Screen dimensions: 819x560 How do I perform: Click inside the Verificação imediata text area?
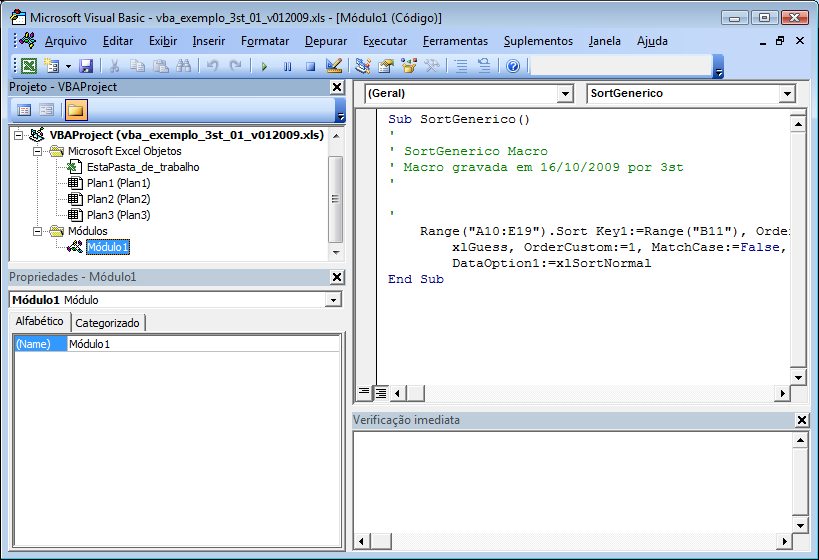572,482
